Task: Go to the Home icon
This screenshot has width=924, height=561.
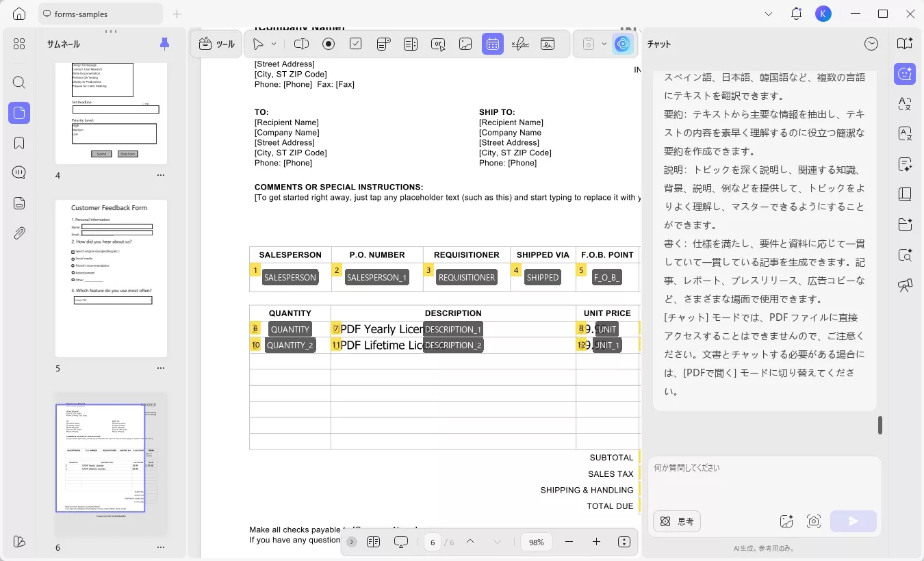Action: tap(19, 14)
